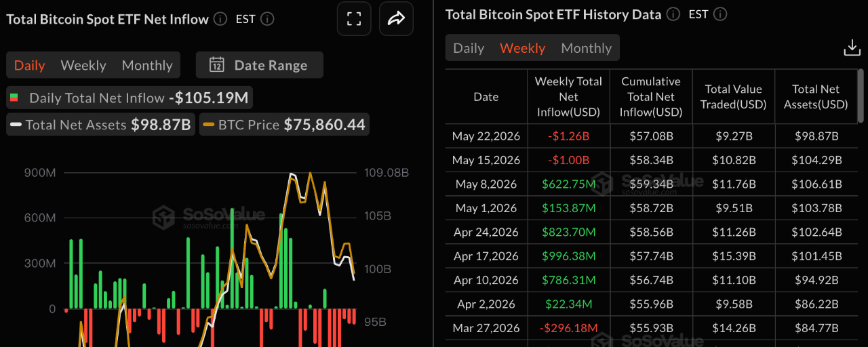The image size is (868, 347).
Task: Select the Cumulative Total Net Inflow(USD) header
Action: coord(651,97)
